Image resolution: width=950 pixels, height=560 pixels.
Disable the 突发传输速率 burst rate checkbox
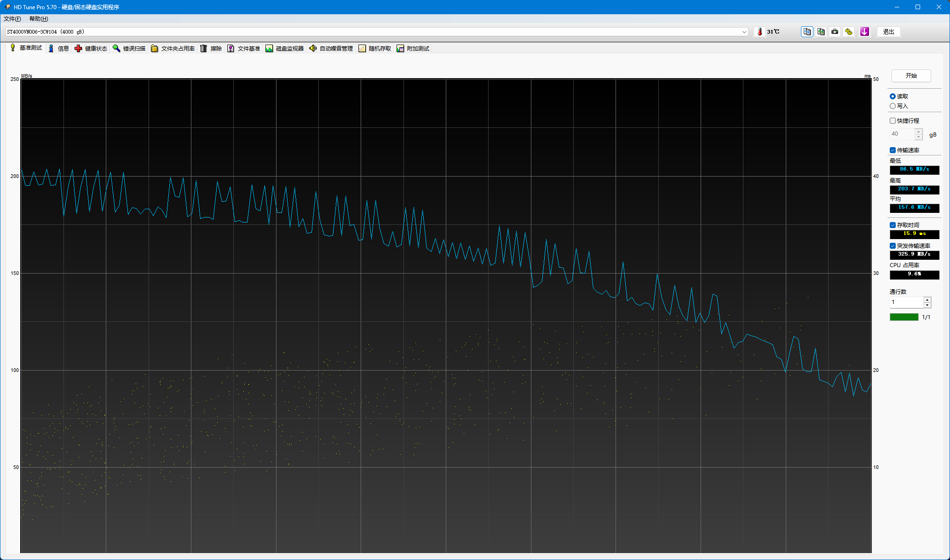click(892, 246)
